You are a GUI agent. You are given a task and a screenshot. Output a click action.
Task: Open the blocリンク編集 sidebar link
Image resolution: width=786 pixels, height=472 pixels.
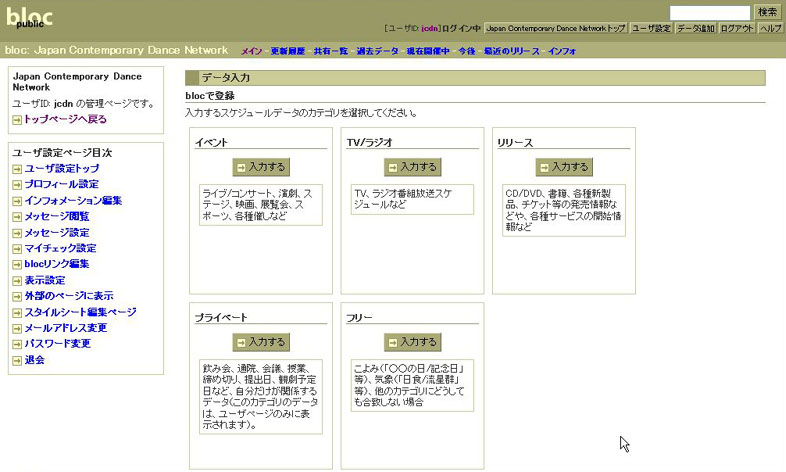[57, 264]
